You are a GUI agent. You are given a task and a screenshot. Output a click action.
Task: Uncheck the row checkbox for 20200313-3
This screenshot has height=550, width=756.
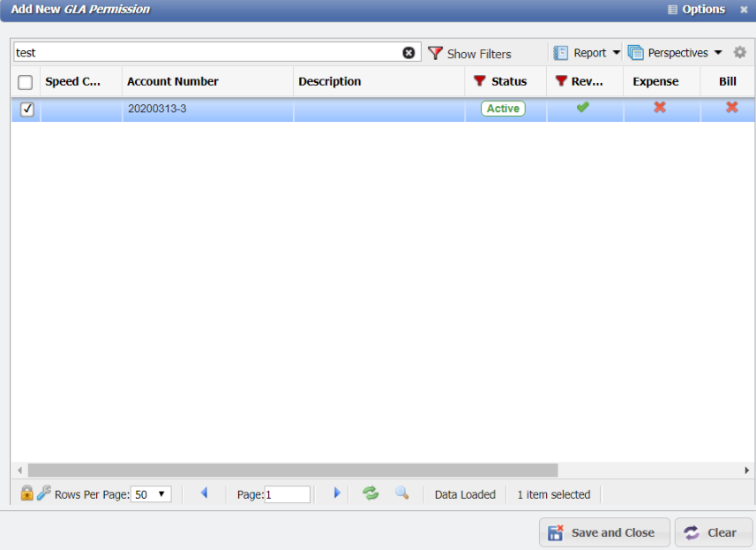click(26, 109)
